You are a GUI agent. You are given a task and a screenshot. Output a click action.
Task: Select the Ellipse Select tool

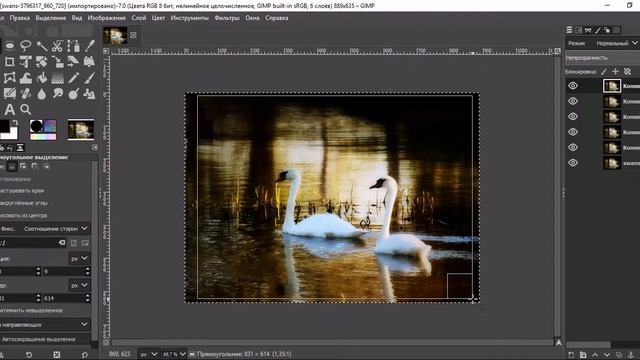[9, 46]
